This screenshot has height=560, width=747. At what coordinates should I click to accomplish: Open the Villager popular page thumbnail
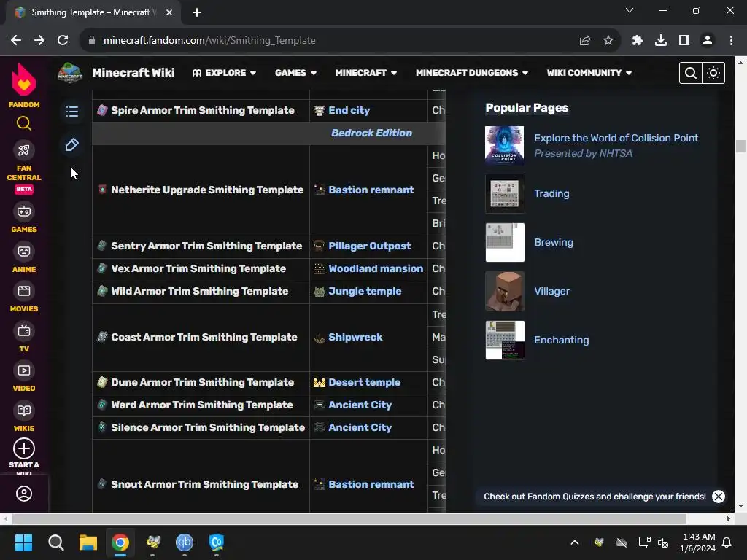pos(505,292)
